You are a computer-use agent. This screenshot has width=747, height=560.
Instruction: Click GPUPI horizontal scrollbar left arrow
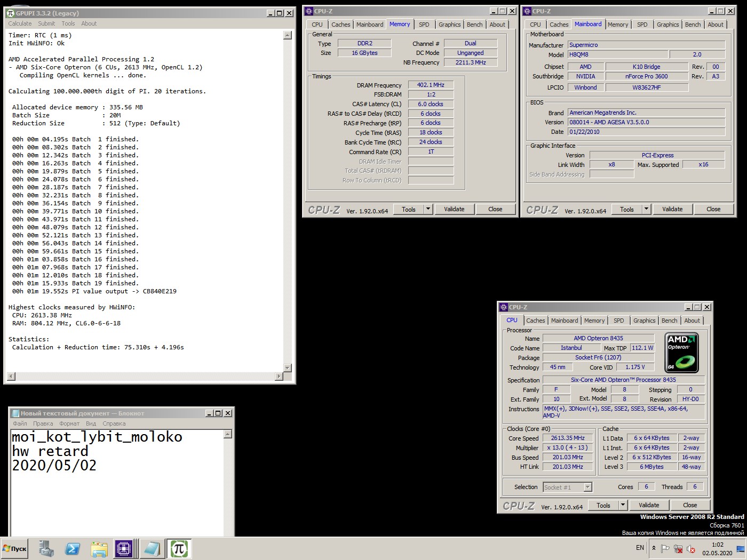11,377
